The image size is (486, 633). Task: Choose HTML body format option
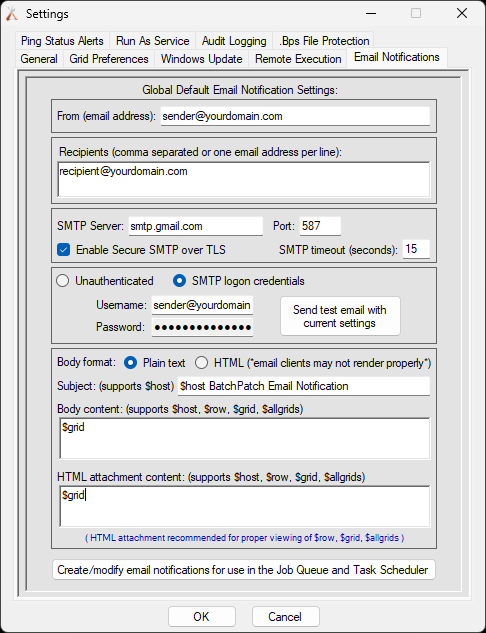pos(201,363)
